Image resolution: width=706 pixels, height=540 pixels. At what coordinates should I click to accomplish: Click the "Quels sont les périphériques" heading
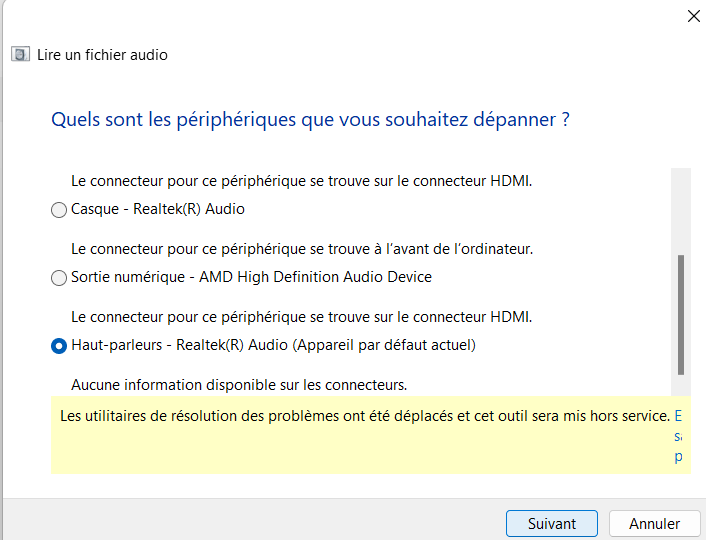(x=310, y=120)
